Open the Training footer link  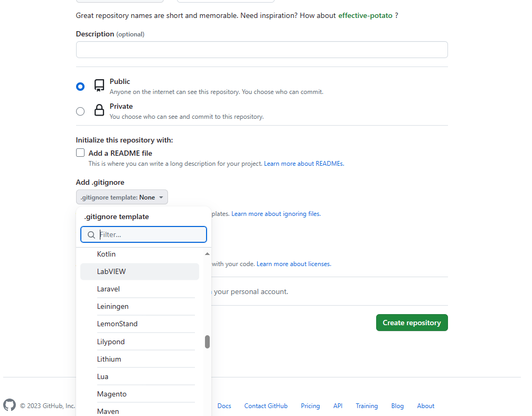(x=367, y=406)
